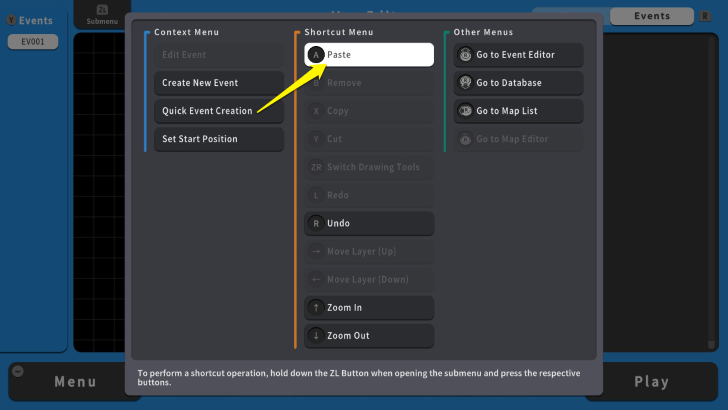The height and width of the screenshot is (410, 728).
Task: Select the Zoom In shortcut
Action: [369, 308]
